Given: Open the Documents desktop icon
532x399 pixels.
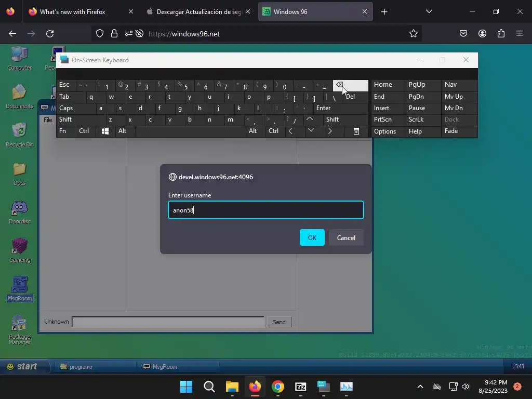Looking at the screenshot, I should (x=19, y=96).
